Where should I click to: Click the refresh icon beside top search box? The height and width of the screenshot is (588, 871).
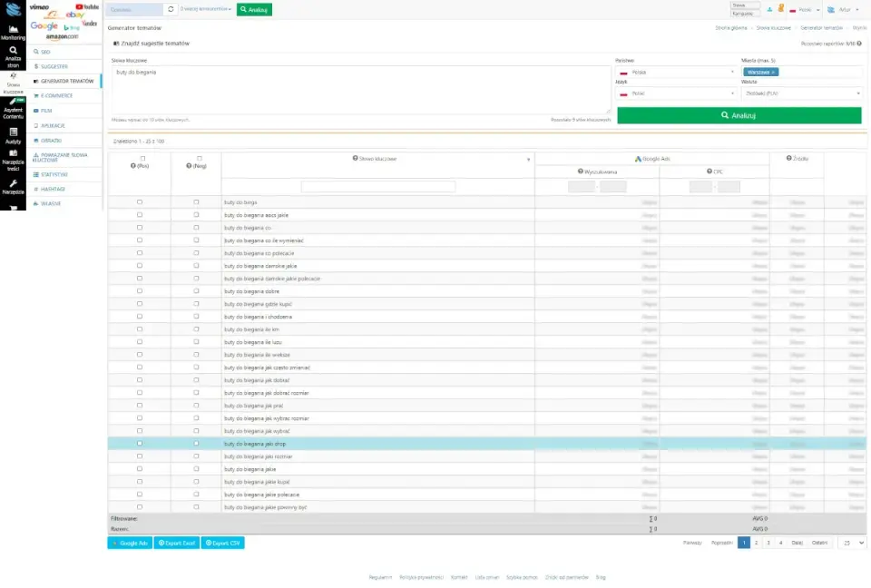tap(171, 9)
